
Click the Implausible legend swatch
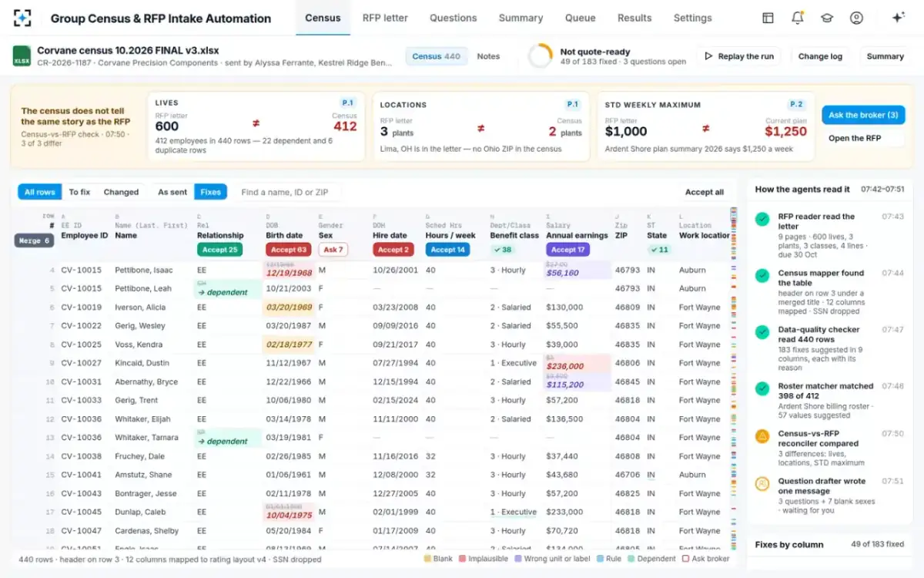462,559
